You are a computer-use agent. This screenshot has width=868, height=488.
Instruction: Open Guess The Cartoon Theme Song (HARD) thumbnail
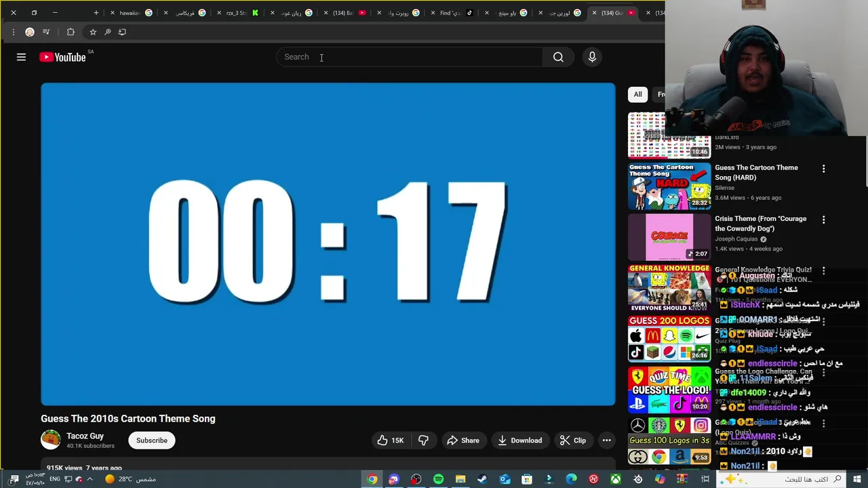click(x=669, y=186)
